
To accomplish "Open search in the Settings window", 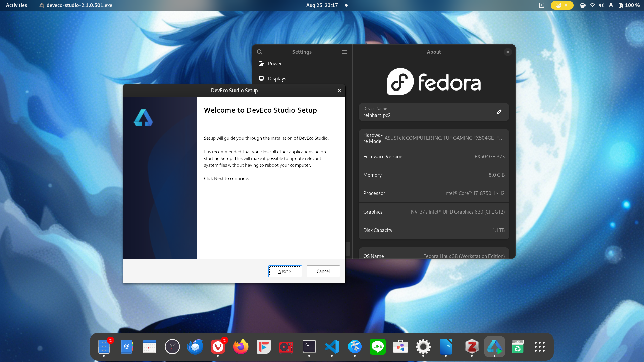I will [x=260, y=52].
